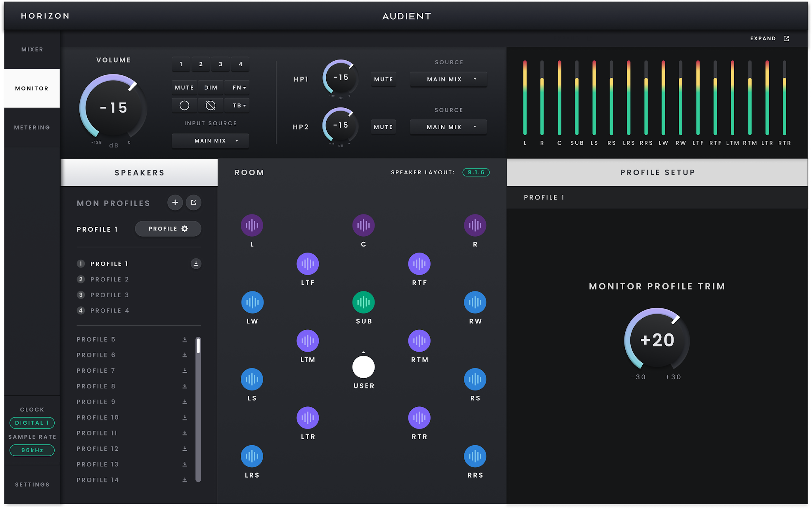Click the download icon for Profile 14
This screenshot has width=812, height=509.
click(185, 480)
